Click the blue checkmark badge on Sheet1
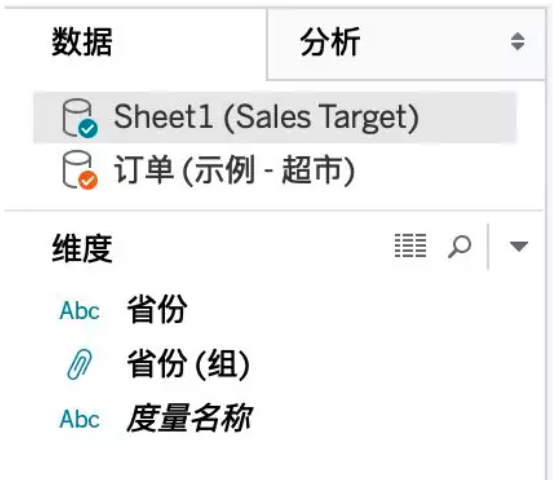The image size is (555, 480). (x=88, y=128)
